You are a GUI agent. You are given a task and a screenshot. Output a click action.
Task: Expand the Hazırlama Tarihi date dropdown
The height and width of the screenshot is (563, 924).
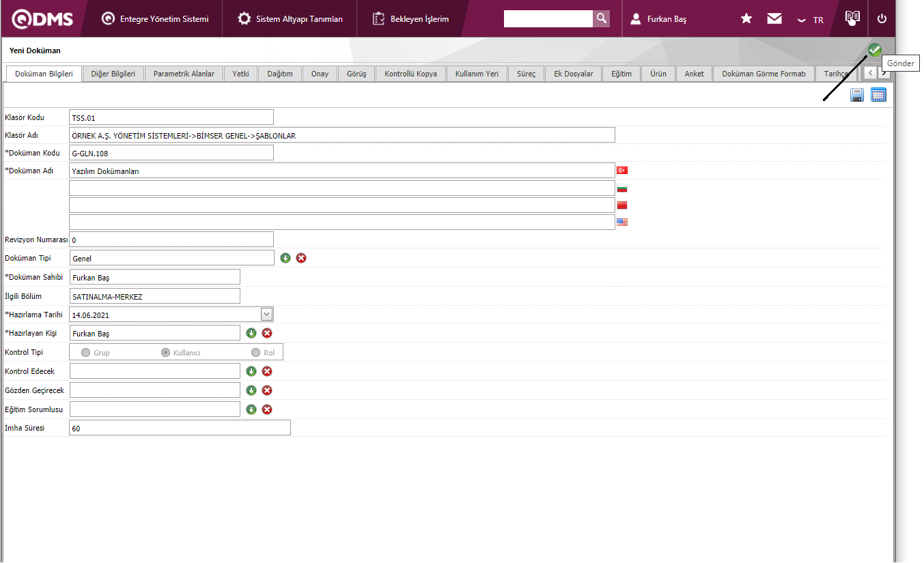[267, 314]
